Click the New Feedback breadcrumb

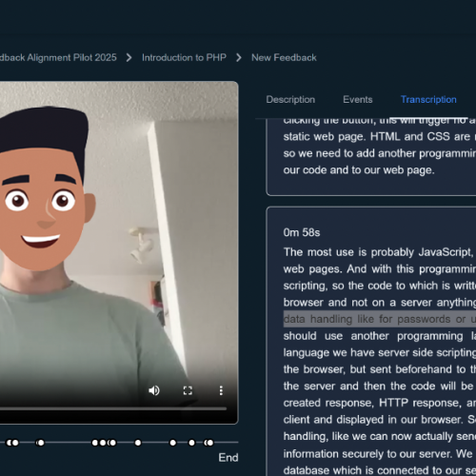pyautogui.click(x=284, y=58)
